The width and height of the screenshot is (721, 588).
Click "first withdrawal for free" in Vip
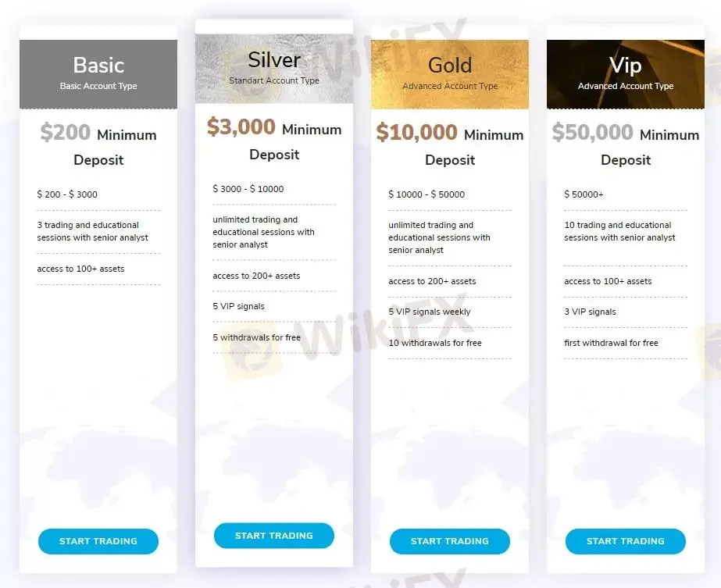click(611, 343)
